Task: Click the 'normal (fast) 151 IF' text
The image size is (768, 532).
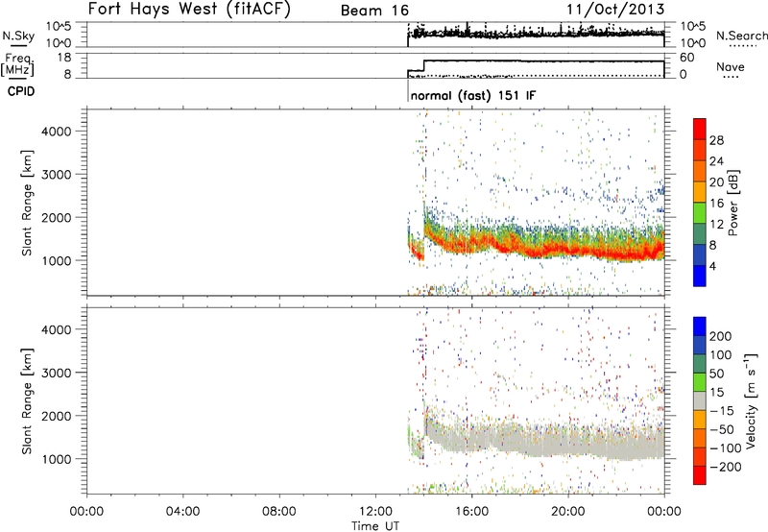Action: (473, 95)
